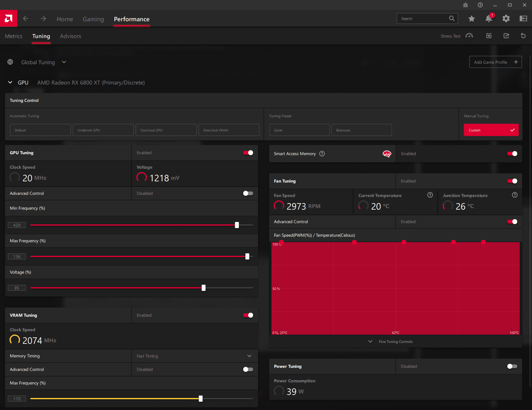Screen dimensions: 532x410
Task: Open favorites star icon
Action: 471,19
